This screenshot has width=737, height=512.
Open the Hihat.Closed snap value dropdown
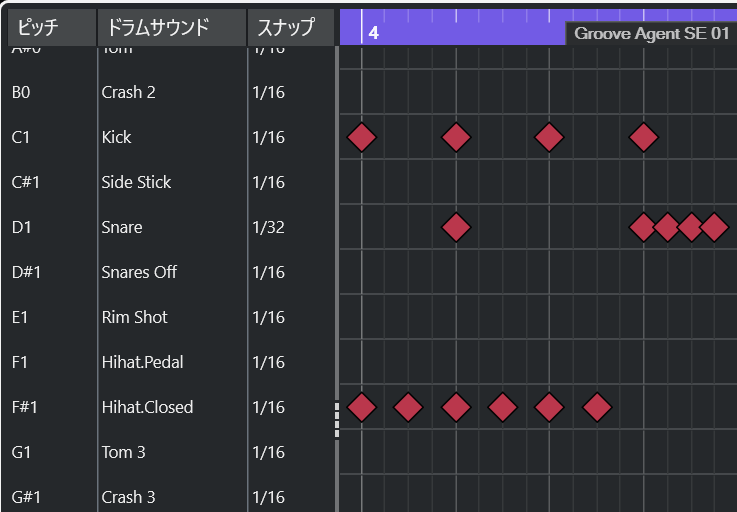click(267, 407)
